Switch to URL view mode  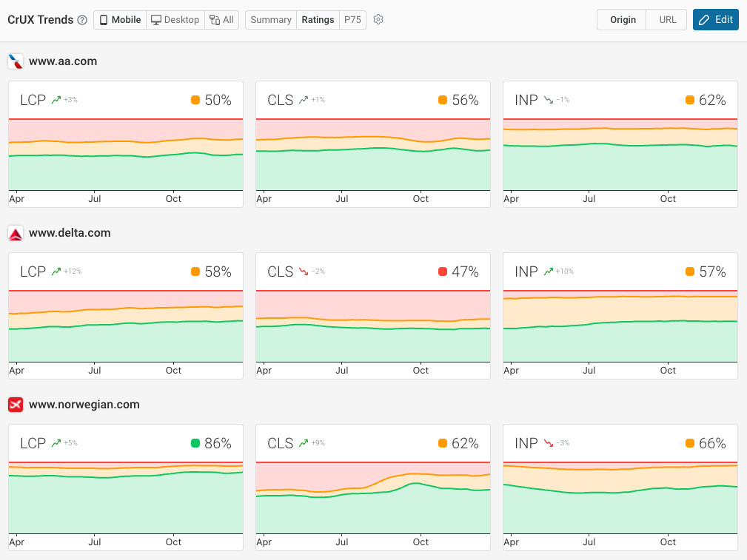click(x=666, y=20)
